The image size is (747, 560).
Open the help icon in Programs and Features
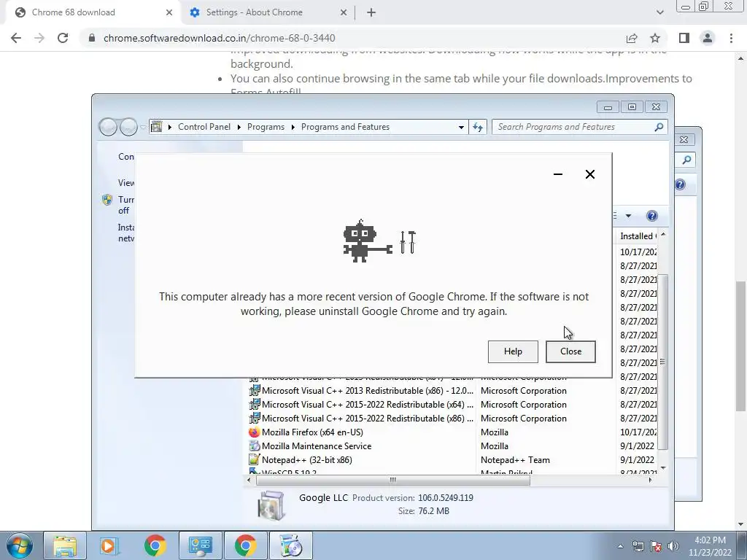pos(651,216)
